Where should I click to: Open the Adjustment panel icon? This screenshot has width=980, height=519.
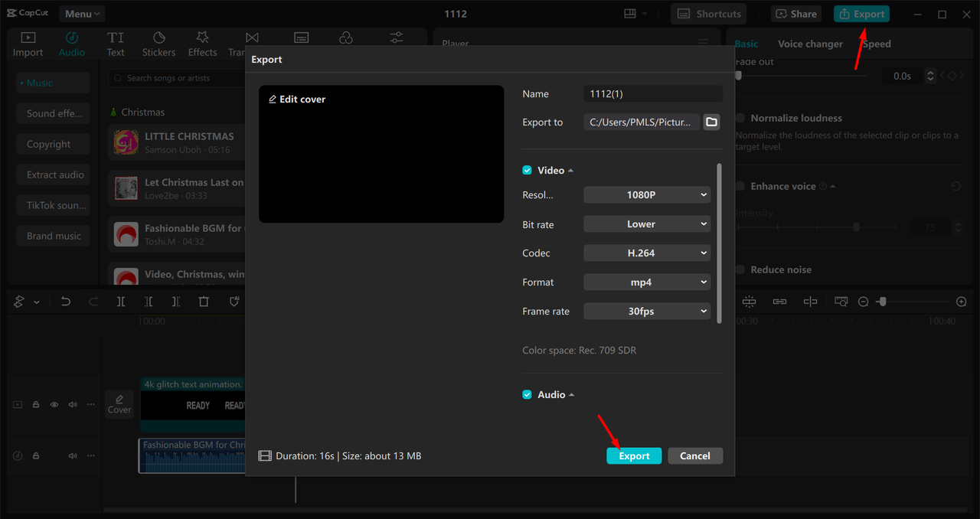397,38
